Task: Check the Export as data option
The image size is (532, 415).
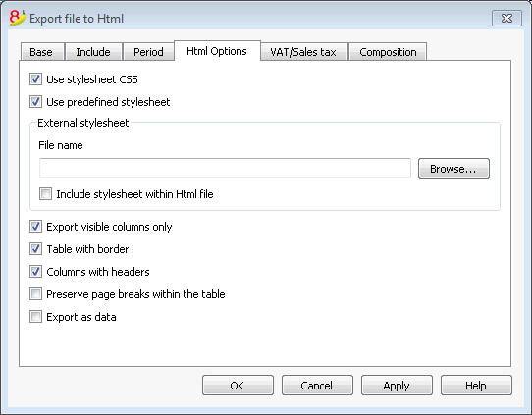Action: tap(35, 317)
